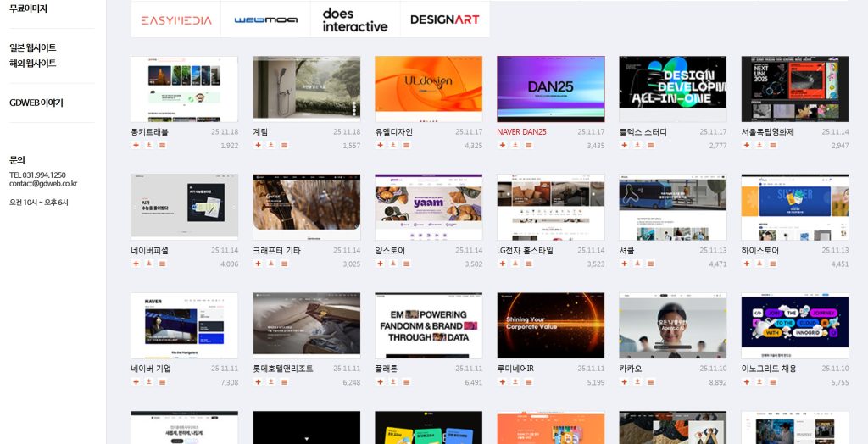The image size is (868, 444).
Task: Click the download icon under 네이버피셜
Action: pyautogui.click(x=148, y=264)
